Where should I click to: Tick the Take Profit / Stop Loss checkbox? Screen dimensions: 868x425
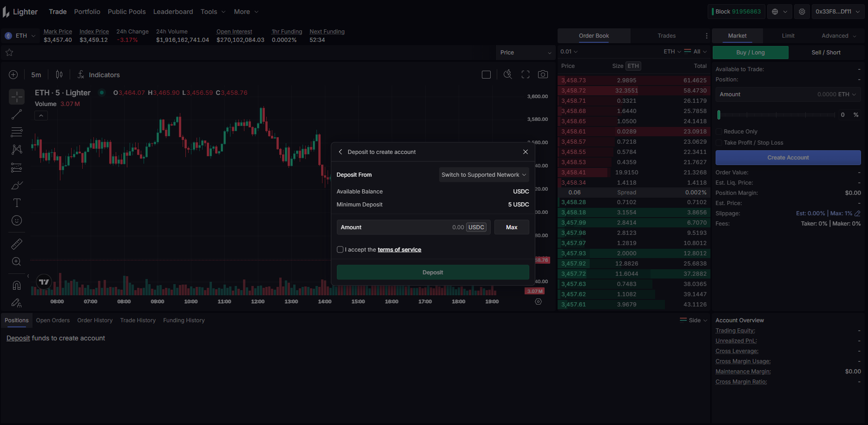[719, 143]
